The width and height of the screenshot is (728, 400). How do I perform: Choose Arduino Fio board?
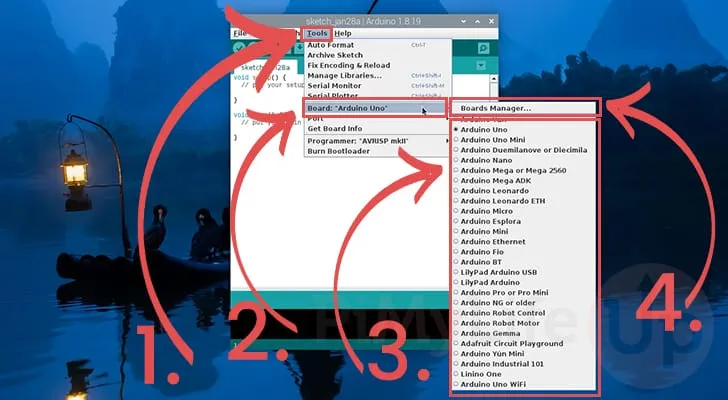524,252
